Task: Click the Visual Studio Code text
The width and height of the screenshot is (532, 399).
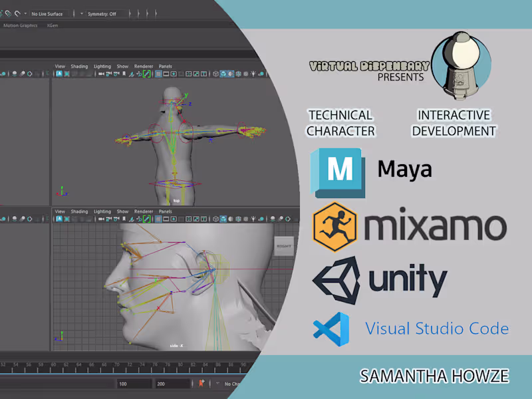Action: pyautogui.click(x=437, y=329)
